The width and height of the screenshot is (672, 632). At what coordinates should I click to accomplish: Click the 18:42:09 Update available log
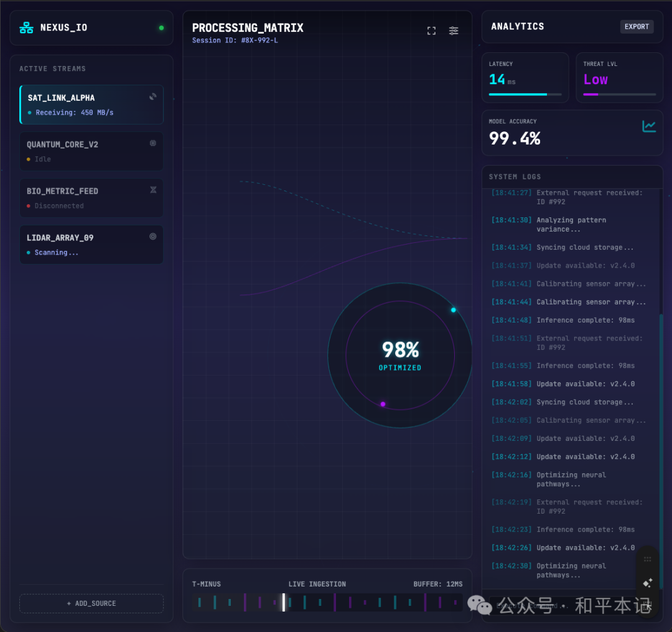(x=563, y=438)
